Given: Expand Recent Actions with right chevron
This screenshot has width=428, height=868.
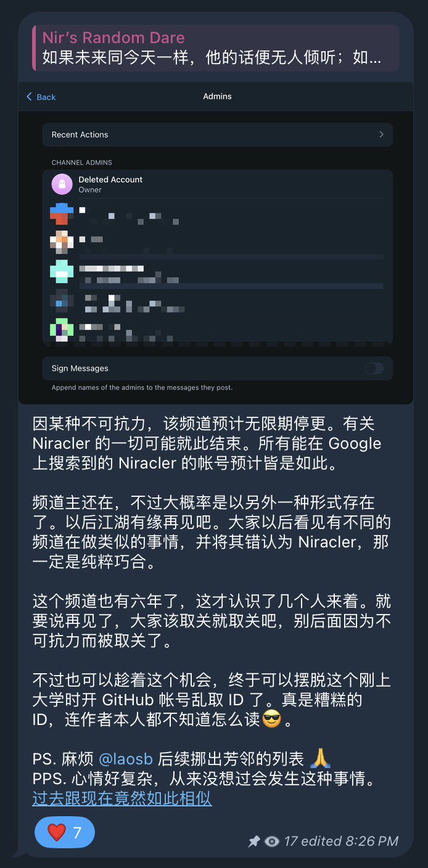Looking at the screenshot, I should coord(381,134).
